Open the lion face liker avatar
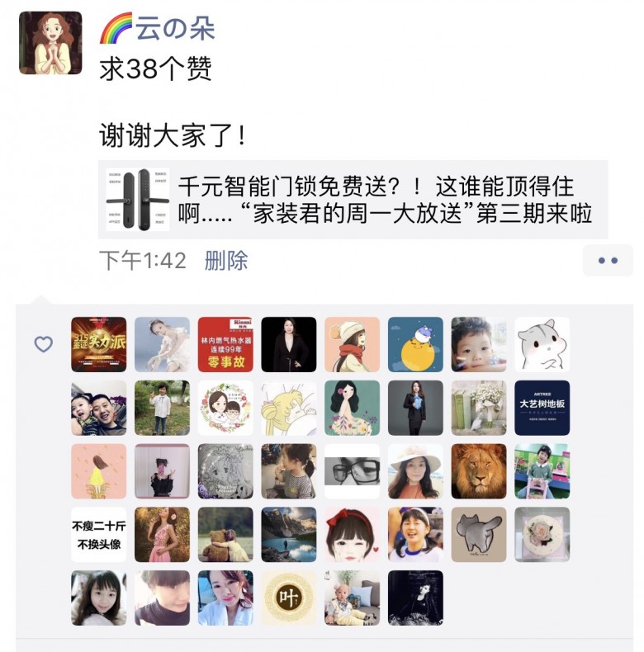 tap(479, 471)
